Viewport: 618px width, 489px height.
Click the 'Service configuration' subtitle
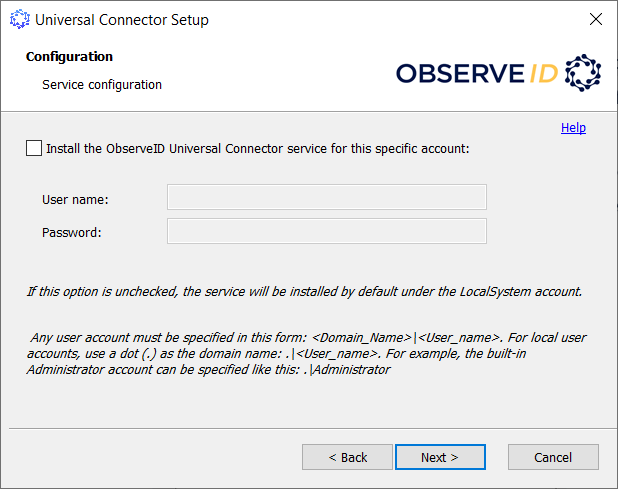coord(102,85)
